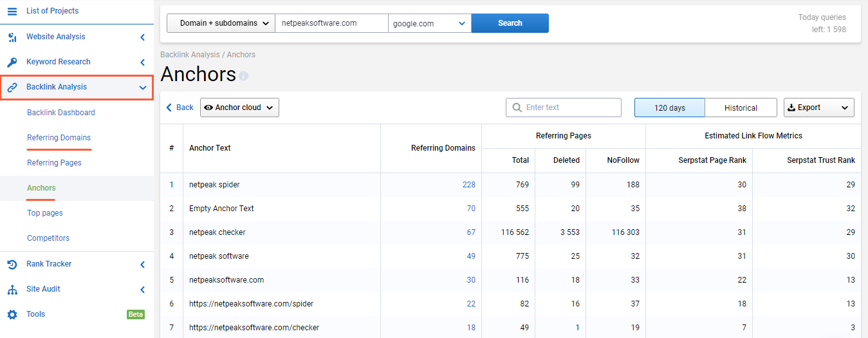
Task: Click the netpeaksoftware.com domain input field
Action: click(x=331, y=23)
